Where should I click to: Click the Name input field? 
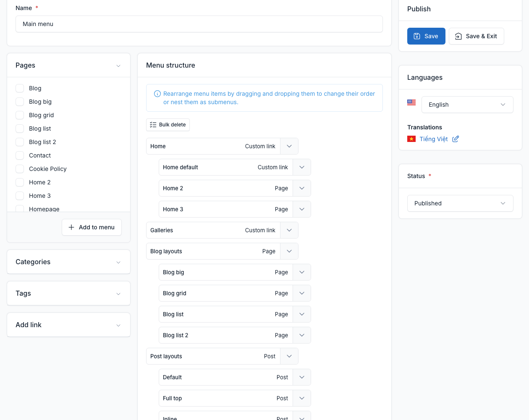coord(199,24)
